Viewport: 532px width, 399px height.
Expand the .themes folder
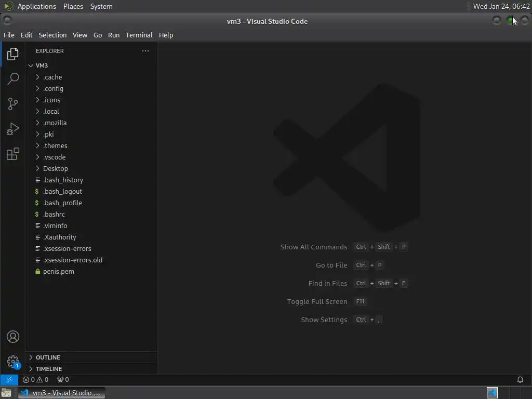click(91, 145)
